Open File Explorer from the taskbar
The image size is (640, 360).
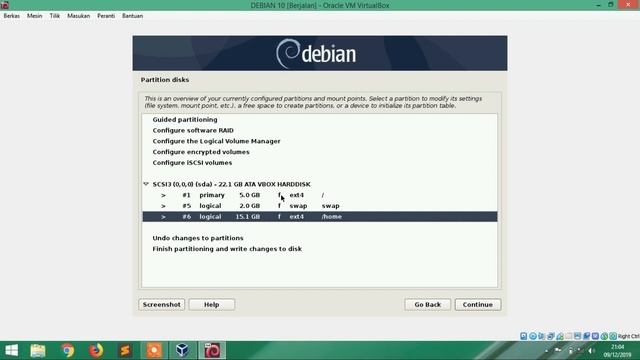click(38, 350)
